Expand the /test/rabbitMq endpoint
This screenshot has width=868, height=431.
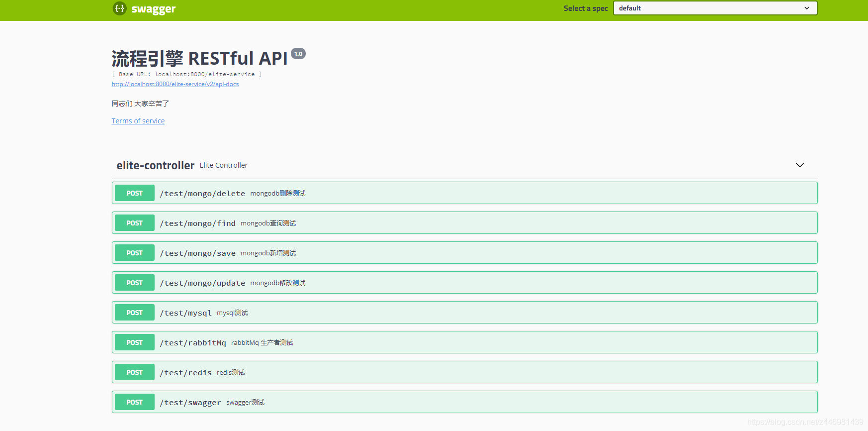click(465, 342)
